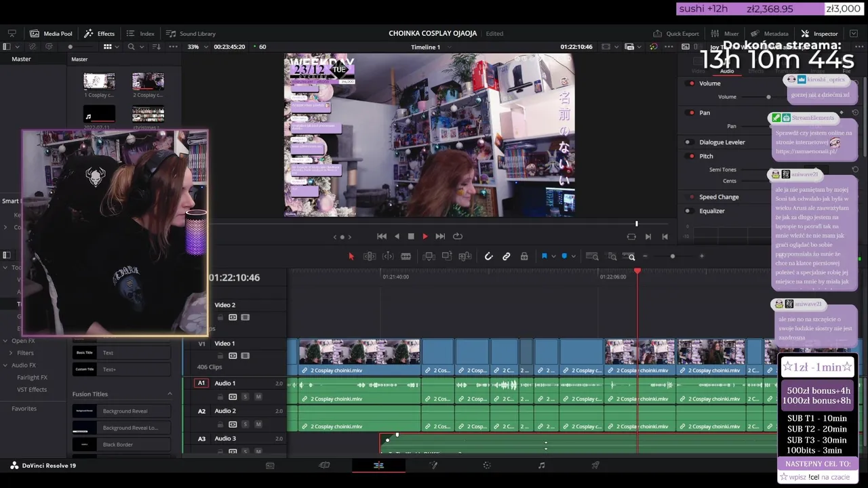Viewport: 868px width, 488px height.
Task: Click the media pool sort icon
Action: (155, 47)
